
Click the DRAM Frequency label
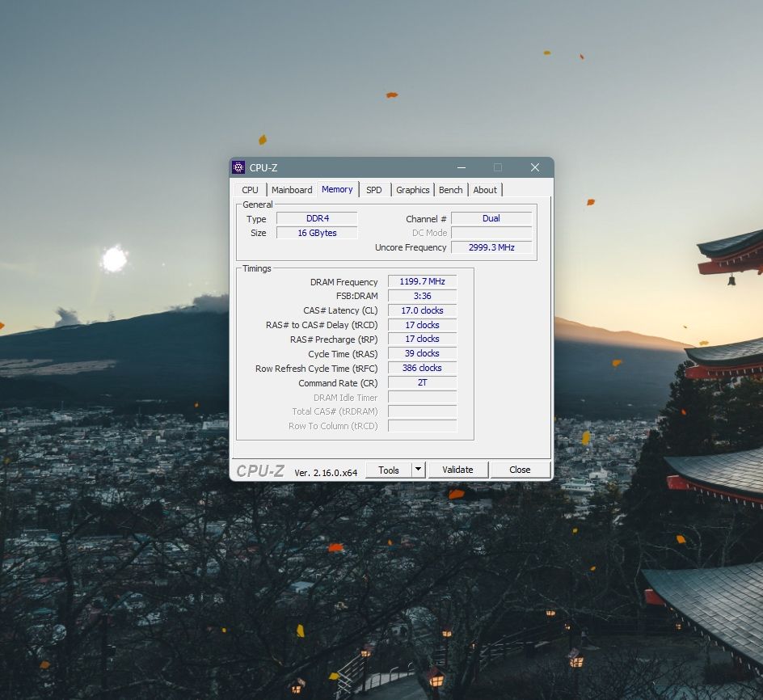click(x=344, y=282)
